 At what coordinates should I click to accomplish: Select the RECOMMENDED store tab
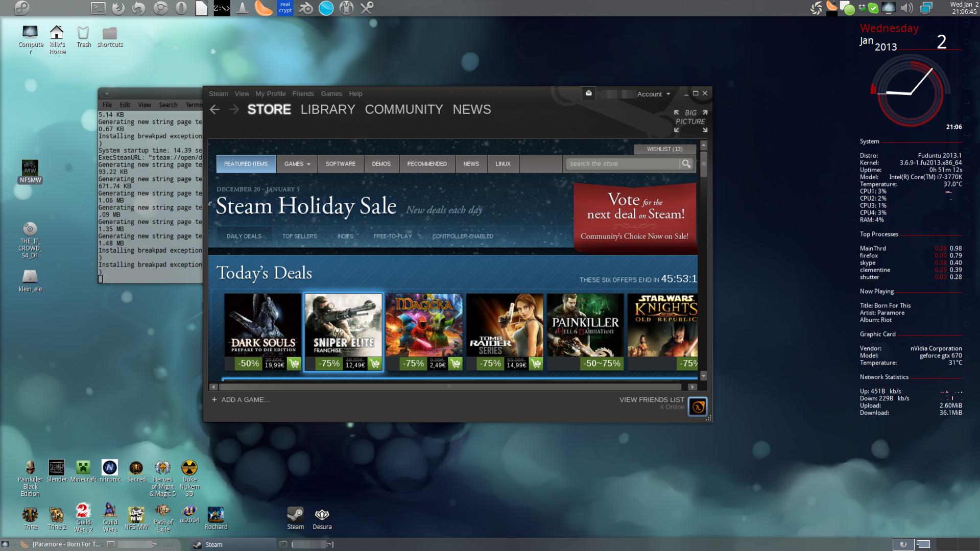click(427, 164)
